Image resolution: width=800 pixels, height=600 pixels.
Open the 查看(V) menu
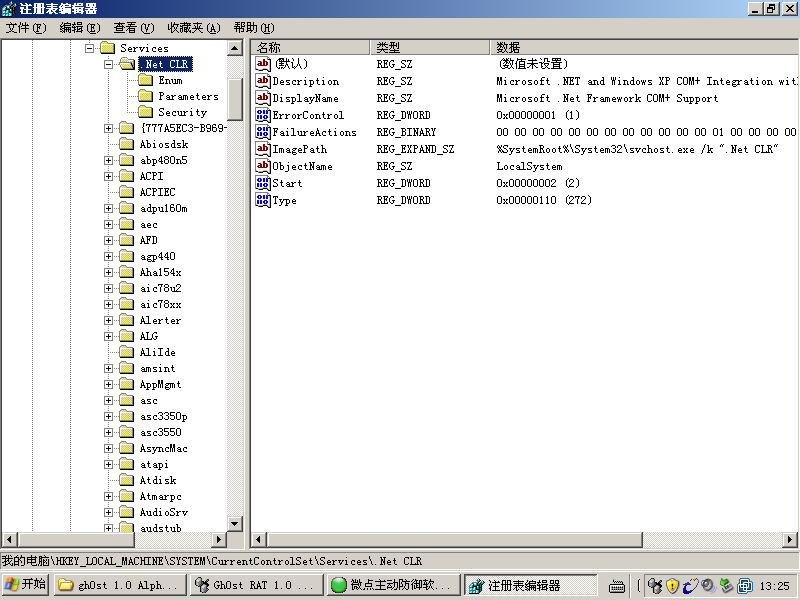(134, 28)
